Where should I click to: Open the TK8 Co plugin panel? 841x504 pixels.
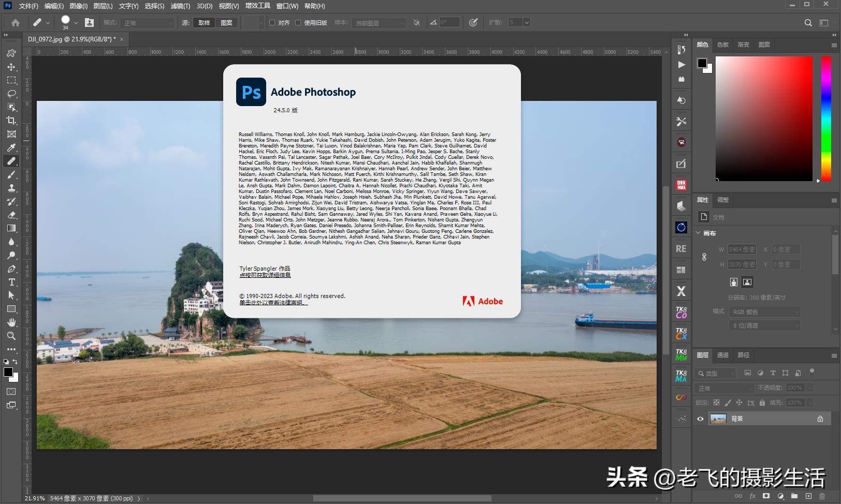[680, 313]
